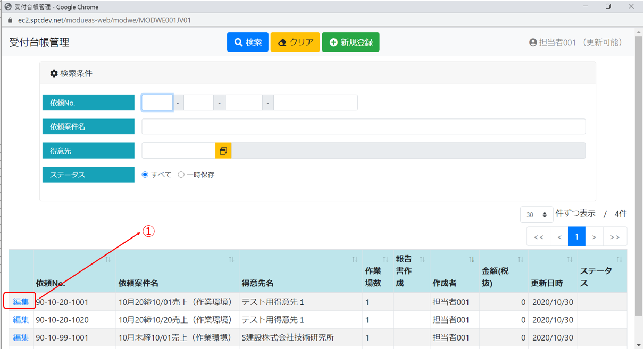Open the 30件ずつ表示 page size dropdown
This screenshot has width=644, height=349.
536,215
